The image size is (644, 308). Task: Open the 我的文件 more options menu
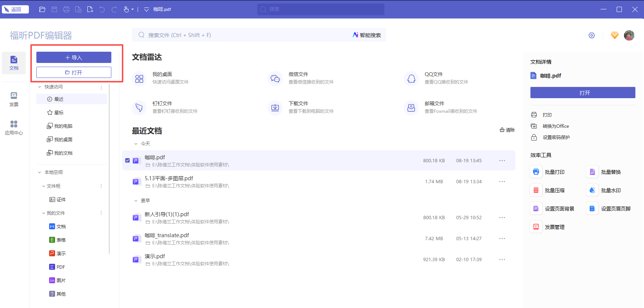point(101,213)
